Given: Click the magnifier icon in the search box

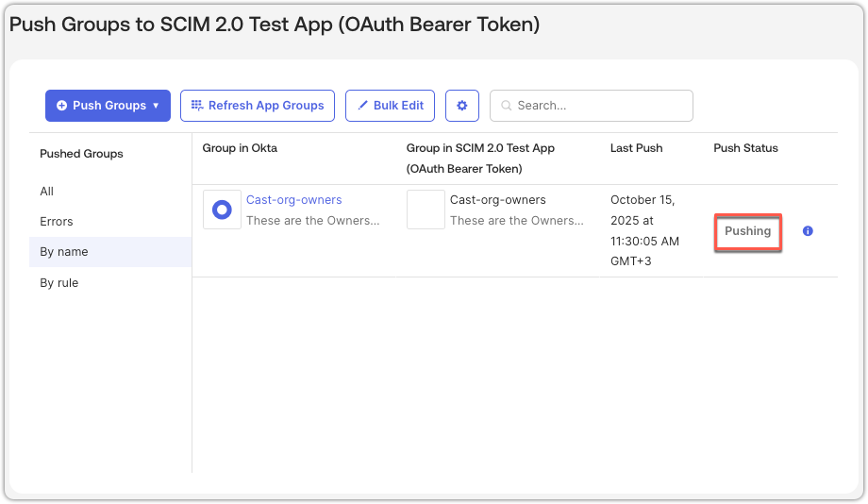Looking at the screenshot, I should click(x=506, y=106).
